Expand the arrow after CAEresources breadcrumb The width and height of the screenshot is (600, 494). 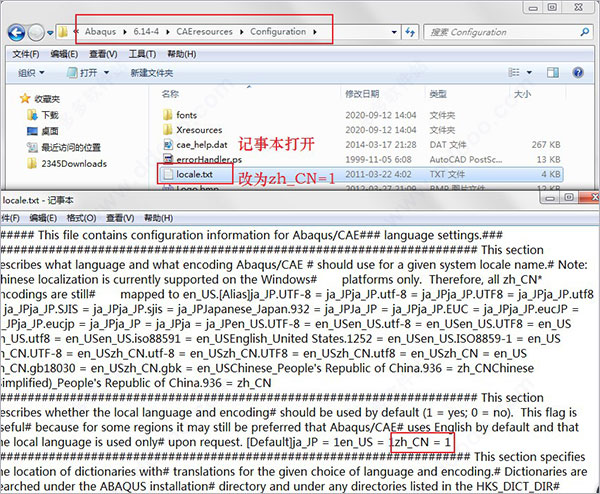point(241,32)
